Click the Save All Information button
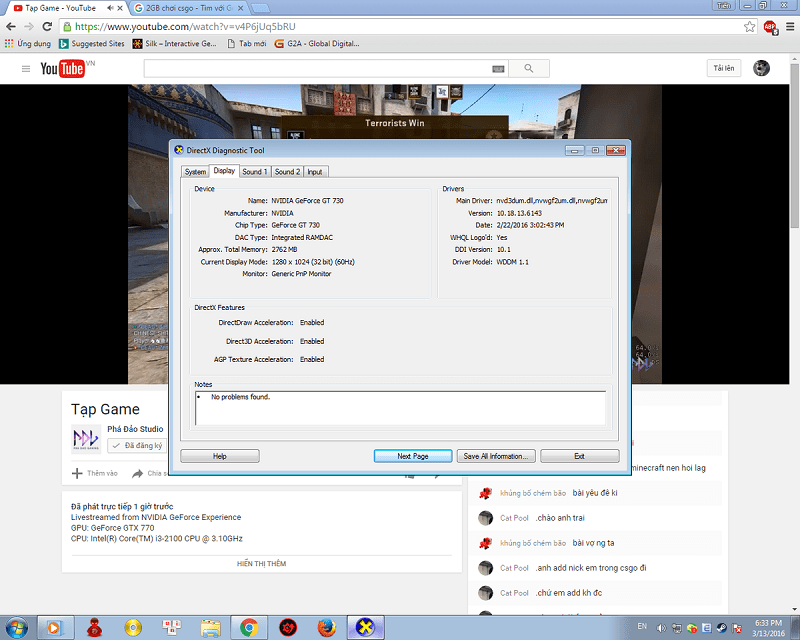The image size is (800, 640). 496,455
